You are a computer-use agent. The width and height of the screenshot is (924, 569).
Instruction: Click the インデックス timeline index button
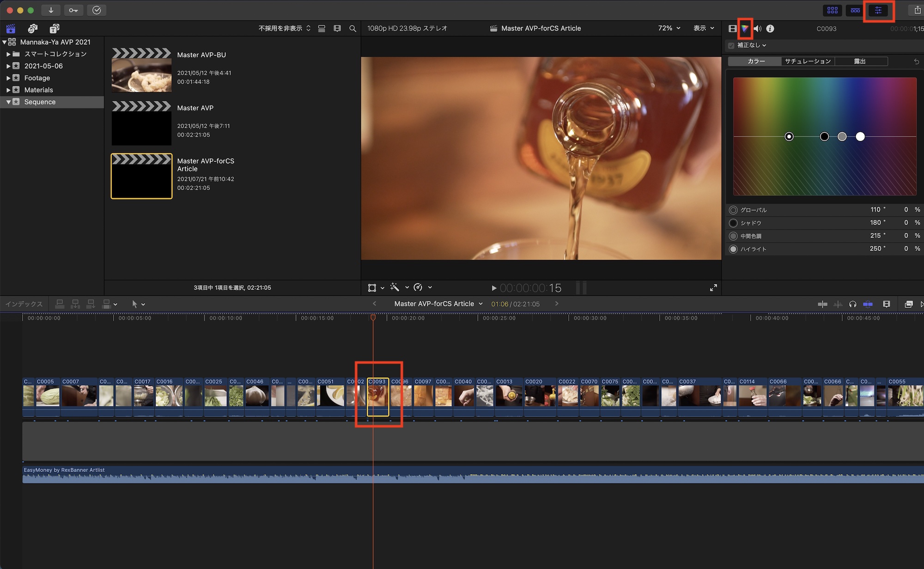point(24,304)
